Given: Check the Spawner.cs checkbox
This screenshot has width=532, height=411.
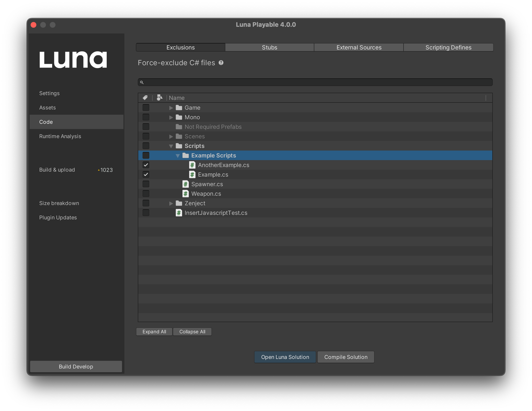Looking at the screenshot, I should point(146,184).
